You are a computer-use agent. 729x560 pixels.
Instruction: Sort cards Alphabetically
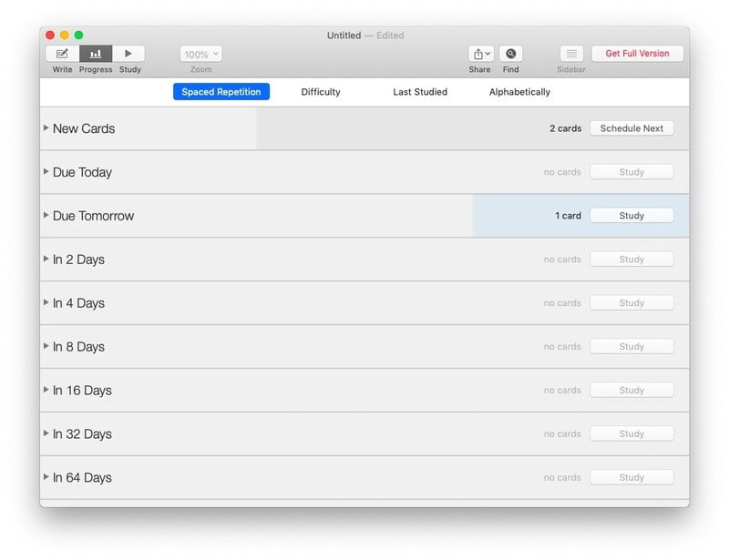coord(519,92)
